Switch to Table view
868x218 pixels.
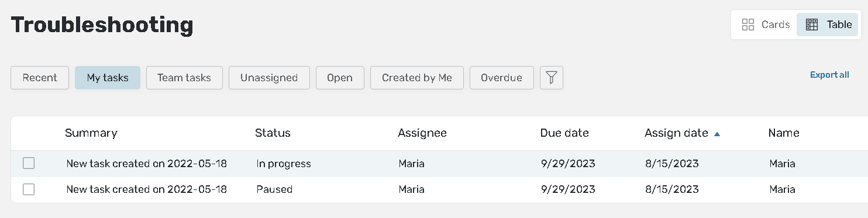828,25
